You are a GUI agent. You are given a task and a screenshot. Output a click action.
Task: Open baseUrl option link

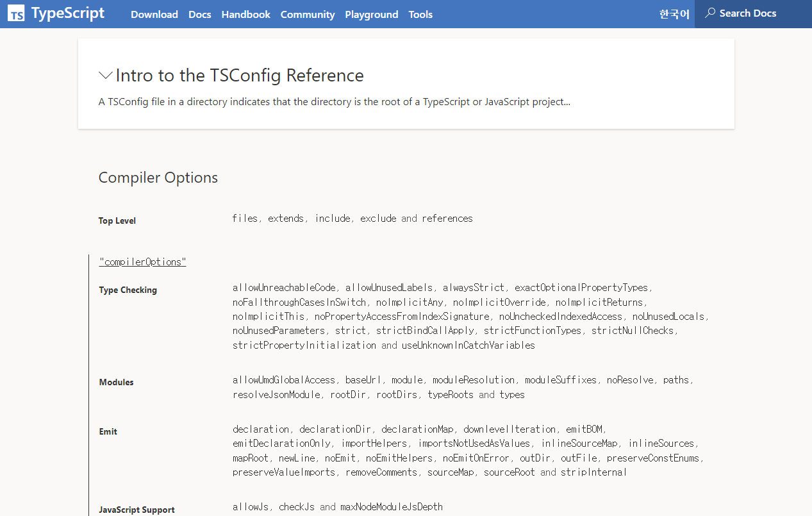tap(363, 380)
